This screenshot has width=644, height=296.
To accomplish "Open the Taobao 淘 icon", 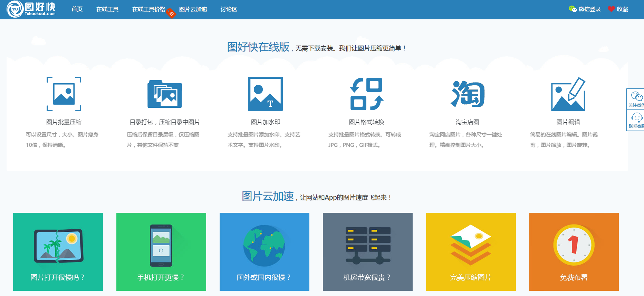I will tap(468, 94).
